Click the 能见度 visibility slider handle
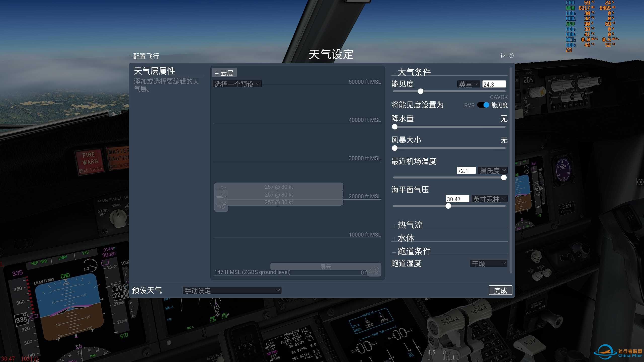The image size is (644, 362). pyautogui.click(x=421, y=91)
